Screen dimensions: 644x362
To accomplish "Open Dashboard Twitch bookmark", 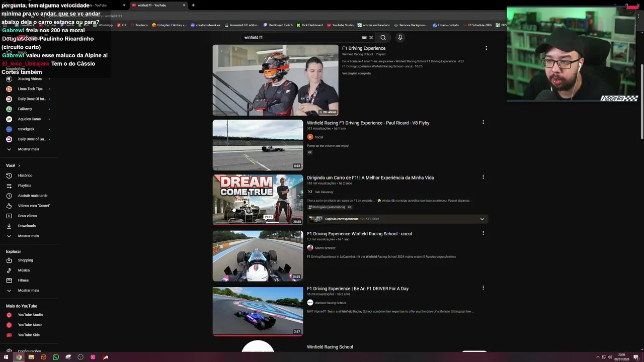I will click(278, 25).
